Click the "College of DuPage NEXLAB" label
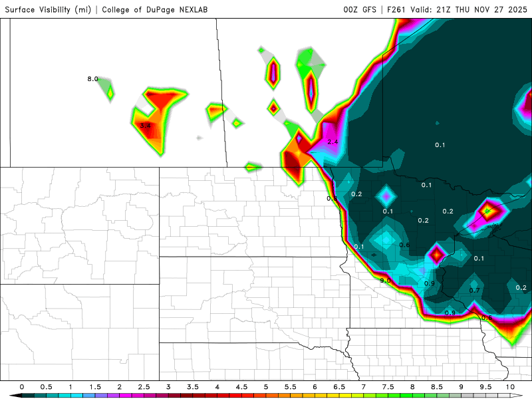Screen dimensions: 532x399 tap(155, 9)
